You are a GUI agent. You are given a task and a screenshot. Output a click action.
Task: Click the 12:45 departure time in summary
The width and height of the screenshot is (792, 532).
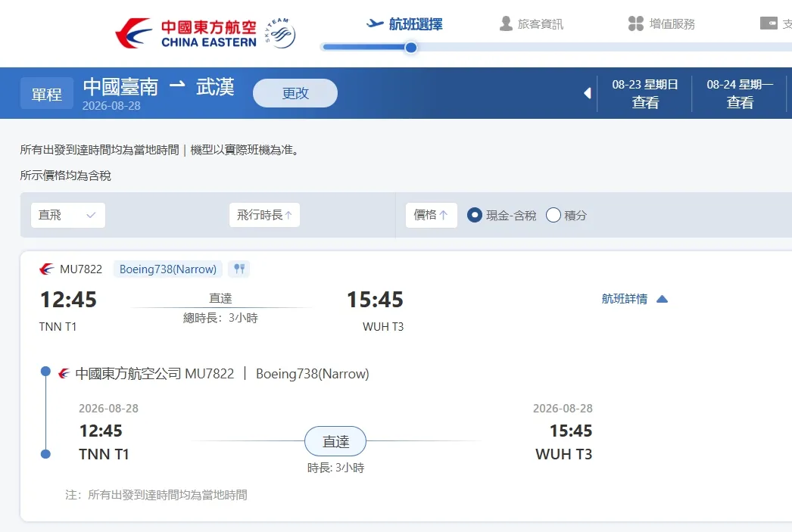click(x=68, y=300)
